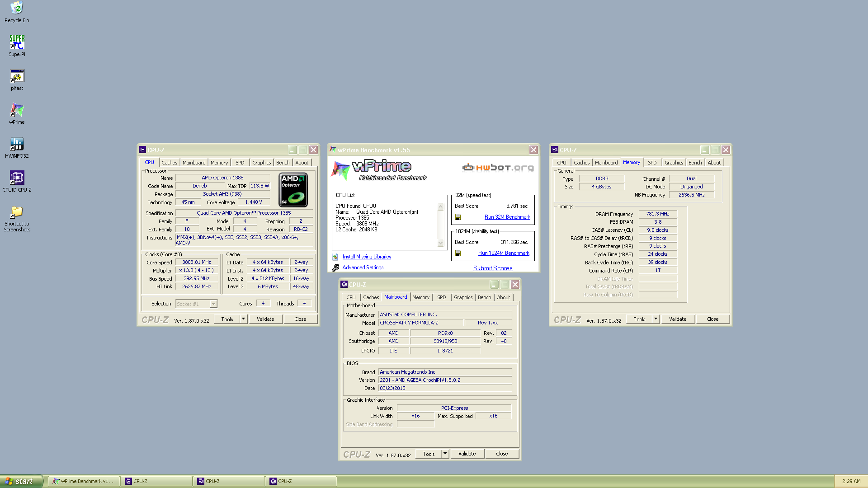This screenshot has height=488, width=868.
Task: Minimize the CPU-Z Mainboard window
Action: click(x=494, y=285)
